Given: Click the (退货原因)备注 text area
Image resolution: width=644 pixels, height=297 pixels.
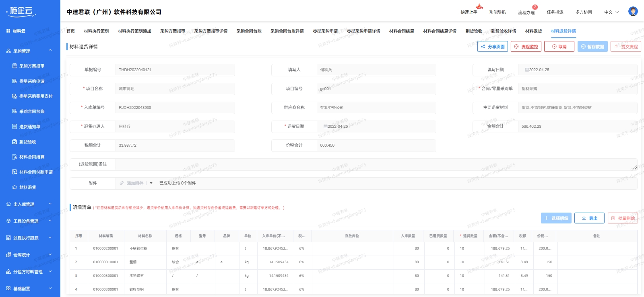Looking at the screenshot, I should coord(376,164).
